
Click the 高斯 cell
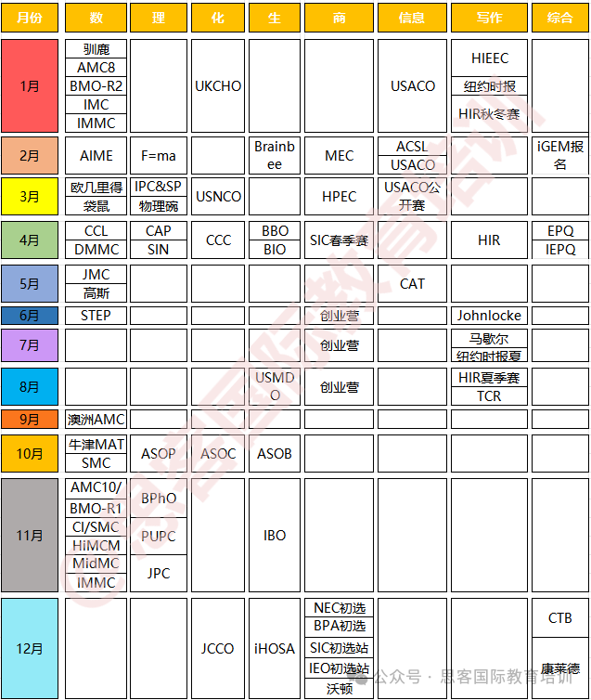(96, 293)
